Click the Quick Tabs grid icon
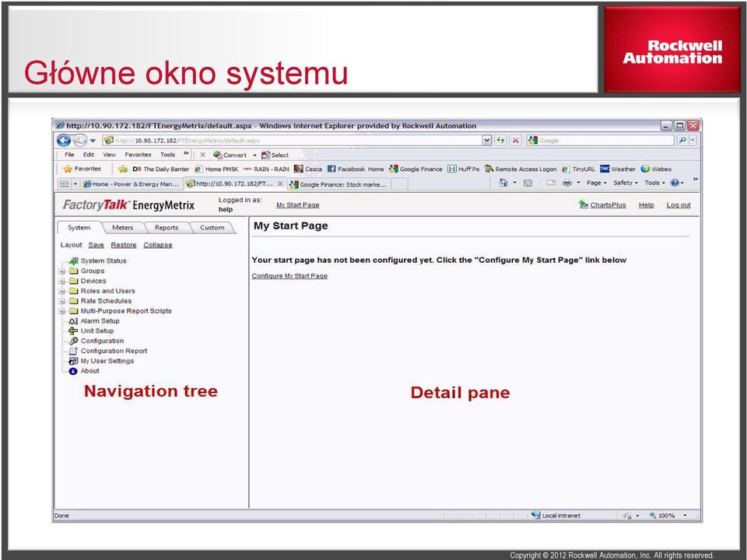Screen dimensions: 747x560 pos(65,184)
